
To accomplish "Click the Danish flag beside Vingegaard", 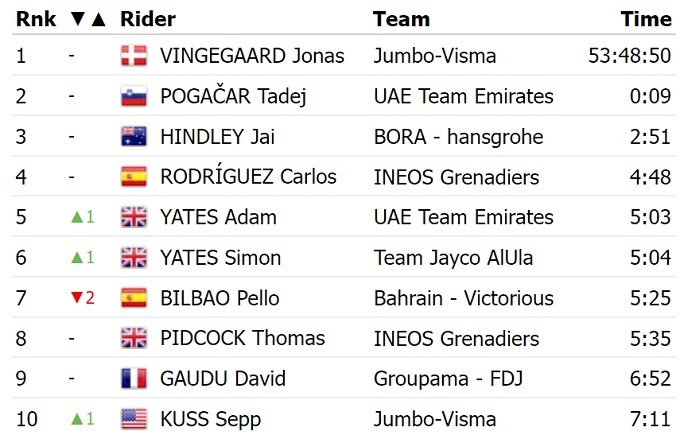I will pos(133,56).
